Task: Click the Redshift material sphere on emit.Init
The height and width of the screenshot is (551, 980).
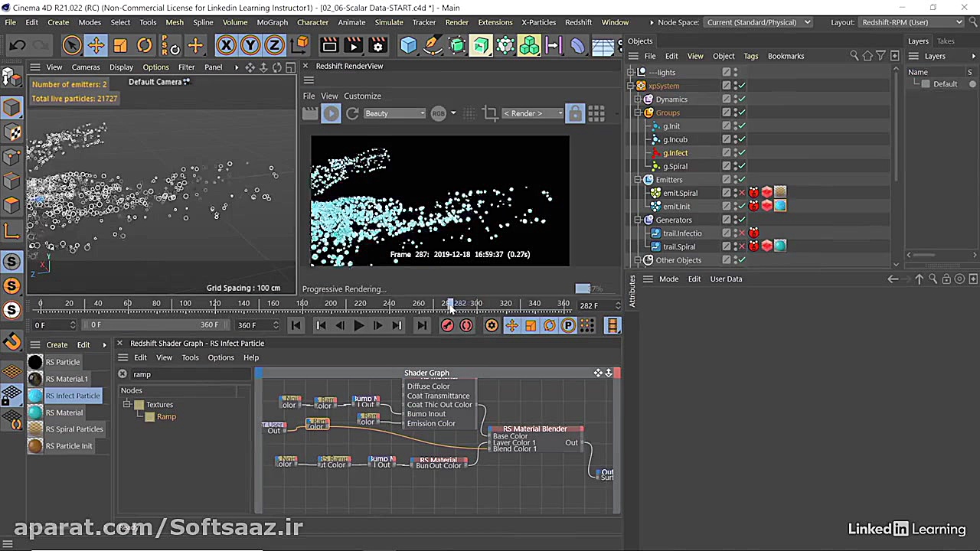Action: coord(779,206)
